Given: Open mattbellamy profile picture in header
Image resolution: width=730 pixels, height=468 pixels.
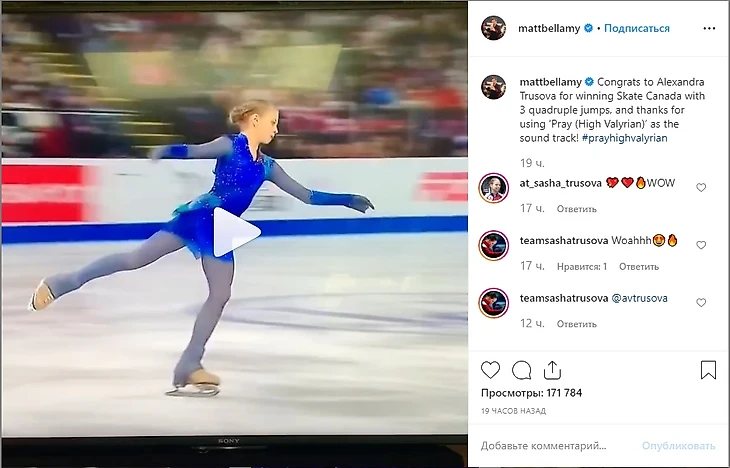Looking at the screenshot, I should (493, 28).
